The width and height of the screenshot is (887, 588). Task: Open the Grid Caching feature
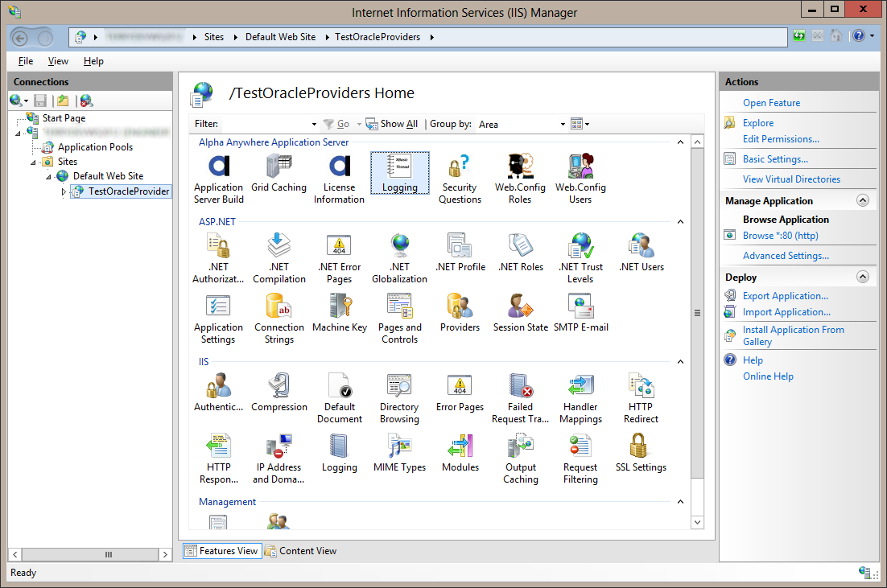278,173
